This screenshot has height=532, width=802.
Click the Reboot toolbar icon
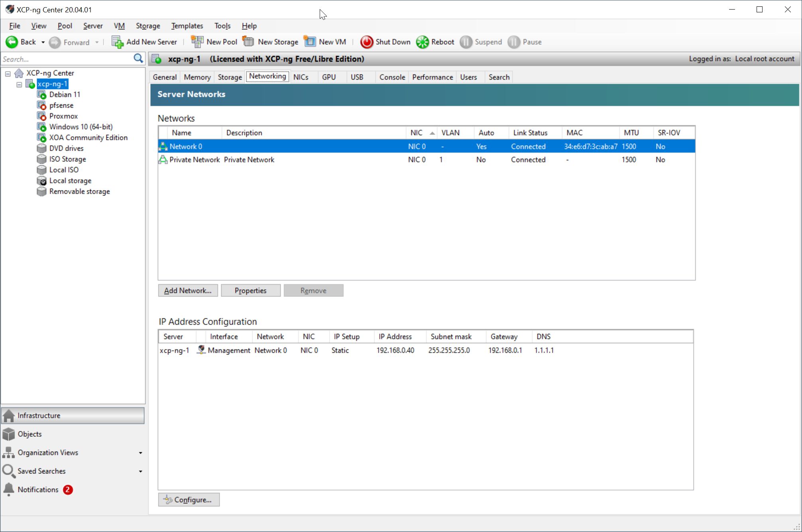423,42
